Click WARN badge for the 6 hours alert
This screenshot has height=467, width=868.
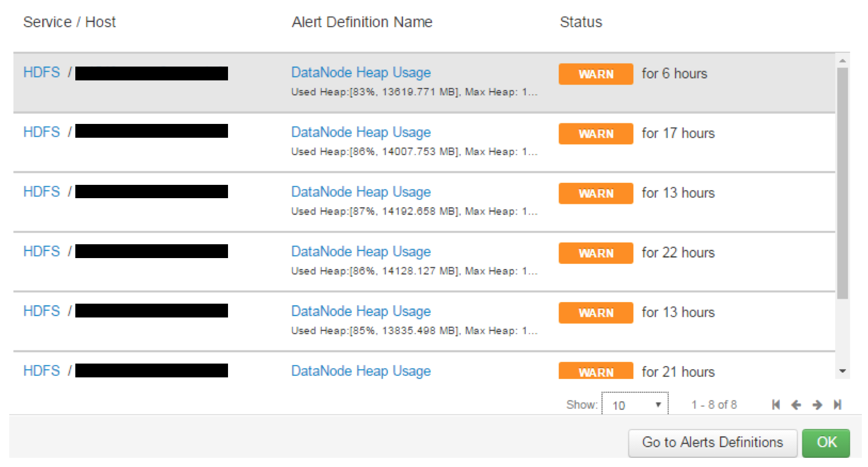[595, 74]
